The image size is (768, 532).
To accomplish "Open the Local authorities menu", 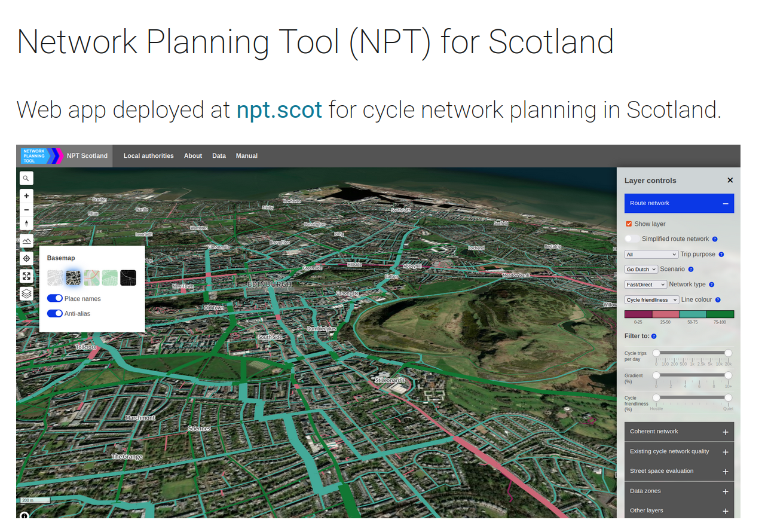I will pyautogui.click(x=149, y=156).
